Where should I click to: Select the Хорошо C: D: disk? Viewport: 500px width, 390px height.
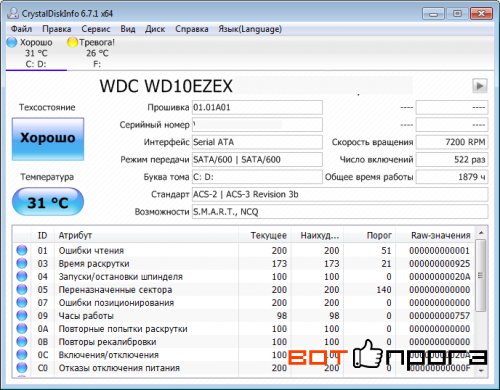[x=36, y=53]
